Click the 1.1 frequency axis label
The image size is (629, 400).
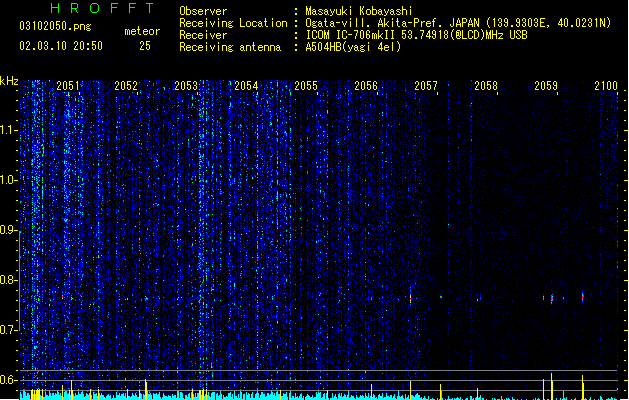click(x=7, y=130)
